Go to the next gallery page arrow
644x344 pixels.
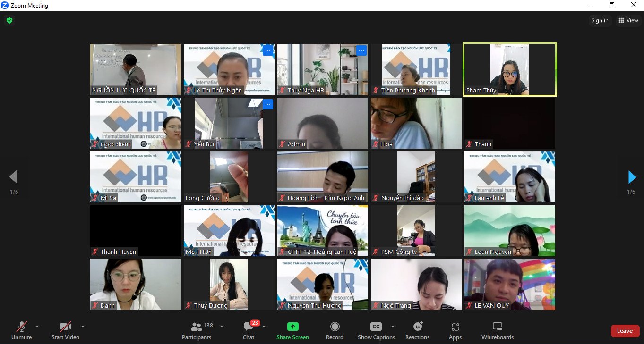point(632,177)
